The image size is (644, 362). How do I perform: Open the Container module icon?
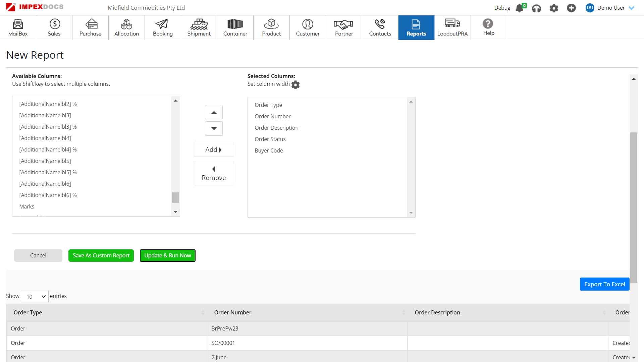point(235,24)
